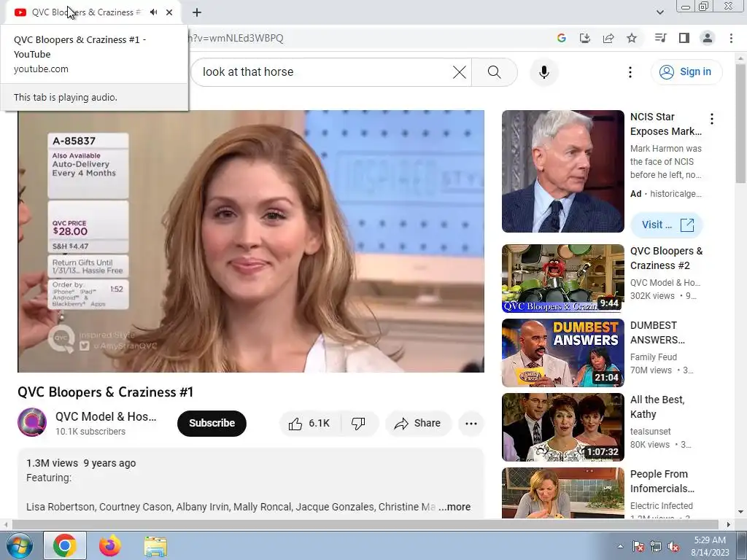This screenshot has height=560, width=747.
Task: Click the tealsunset channel name
Action: [x=650, y=432]
